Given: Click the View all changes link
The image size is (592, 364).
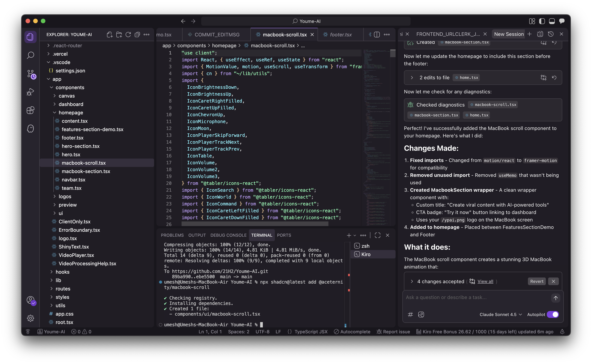Looking at the screenshot, I should [x=485, y=281].
